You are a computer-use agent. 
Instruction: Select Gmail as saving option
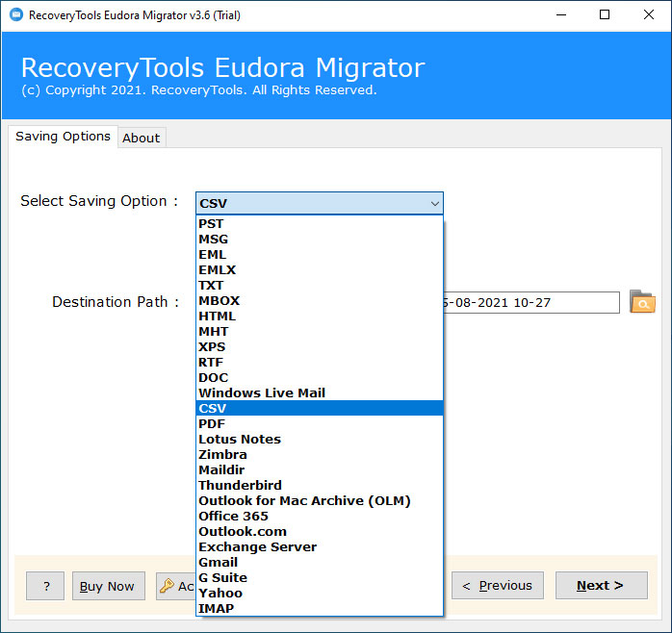pos(320,563)
